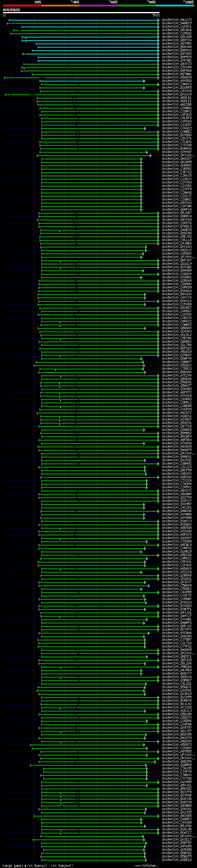Select the UniRef100_A7HYW7 label
This screenshot has height=868, width=197.
pos(177,152)
